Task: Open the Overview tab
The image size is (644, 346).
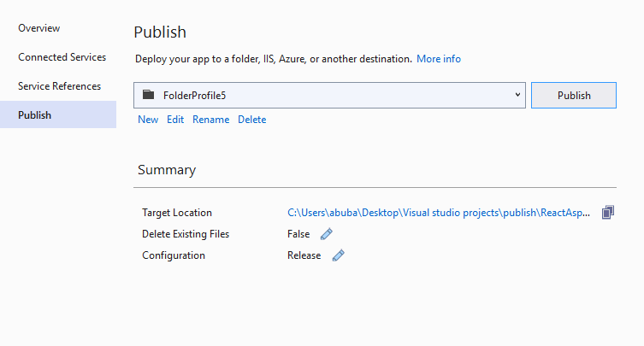Action: (39, 28)
